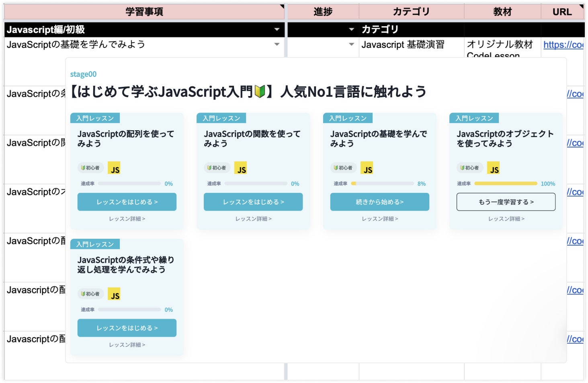This screenshot has height=383, width=588.
Task: Open レッスン詳細 for the オブジェクト lesson
Action: coord(506,219)
